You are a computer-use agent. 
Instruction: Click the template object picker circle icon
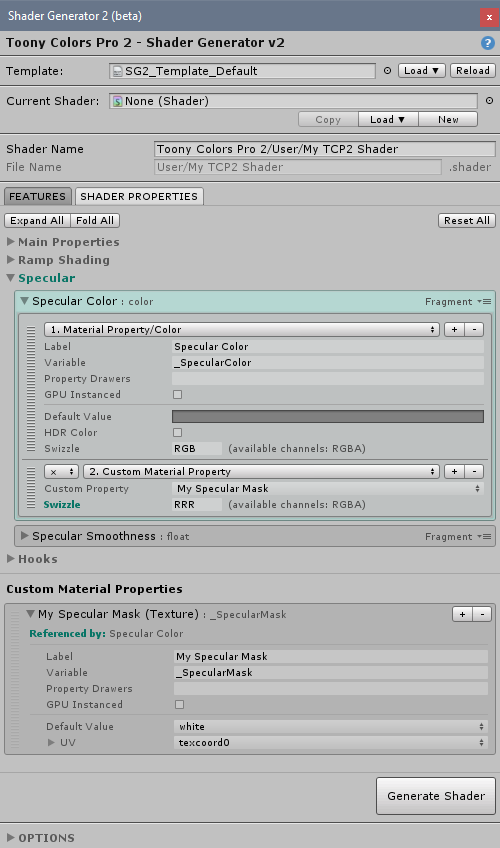tap(387, 71)
